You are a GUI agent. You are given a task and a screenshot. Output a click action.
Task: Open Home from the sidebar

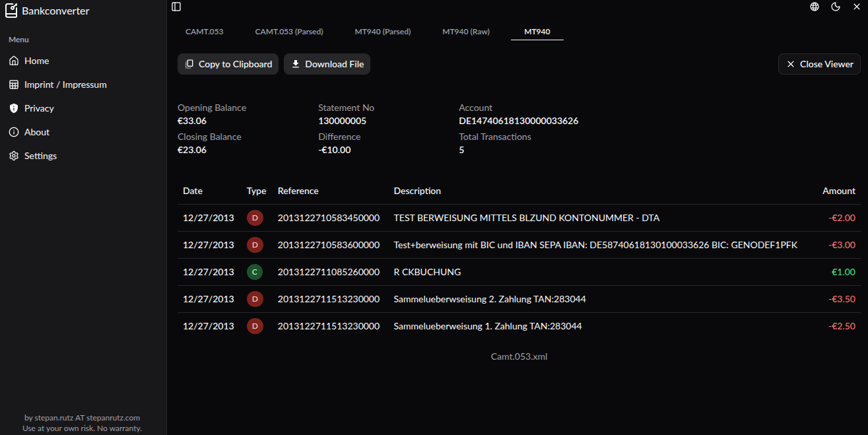click(37, 61)
